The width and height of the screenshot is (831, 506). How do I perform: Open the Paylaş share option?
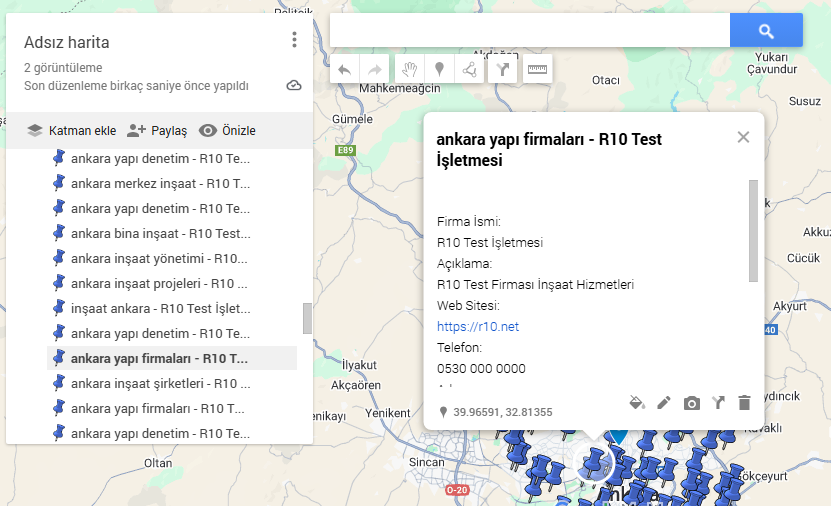(x=157, y=131)
